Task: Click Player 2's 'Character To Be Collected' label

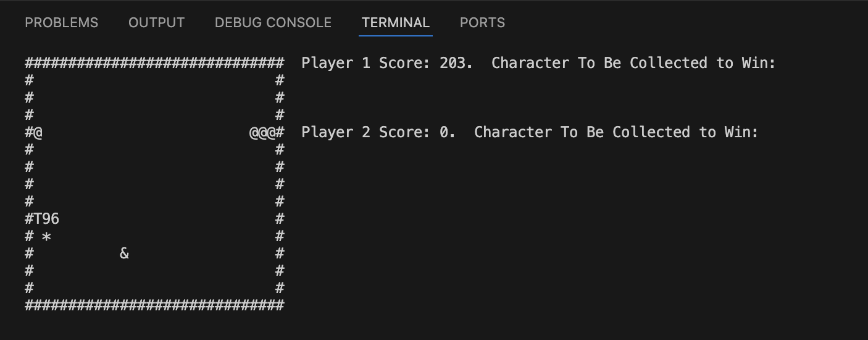Action: pyautogui.click(x=616, y=132)
